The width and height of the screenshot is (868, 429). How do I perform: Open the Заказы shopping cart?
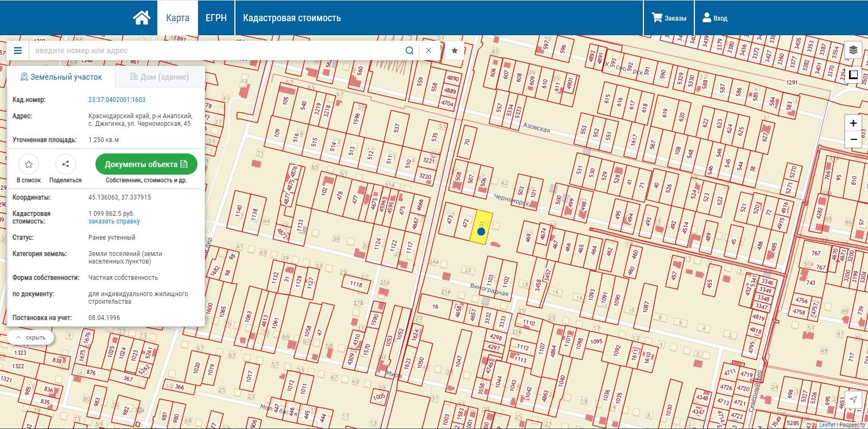668,18
